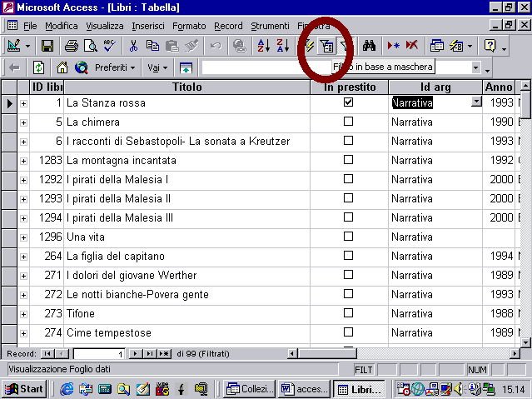Sort ascending with the A-Z icon

(264, 46)
